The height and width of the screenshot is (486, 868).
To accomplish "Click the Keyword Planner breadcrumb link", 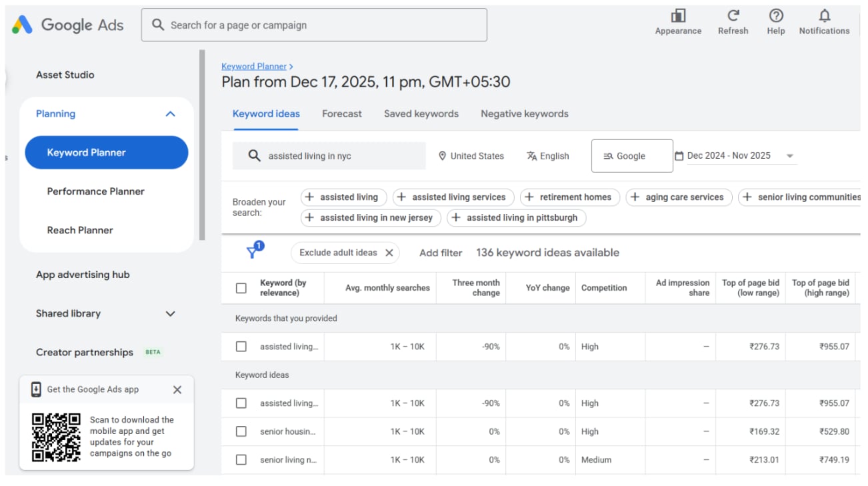I will (x=254, y=67).
